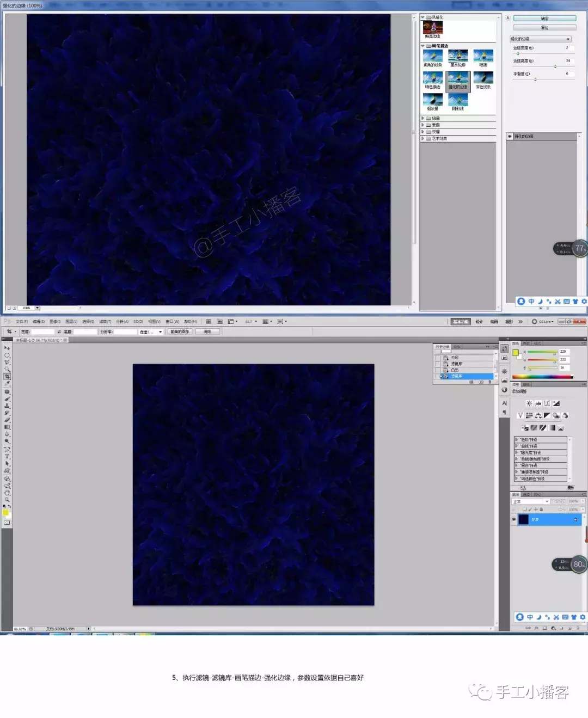Screen dimensions: 588x718
Task: Add a Levels adjustment
Action: point(538,403)
